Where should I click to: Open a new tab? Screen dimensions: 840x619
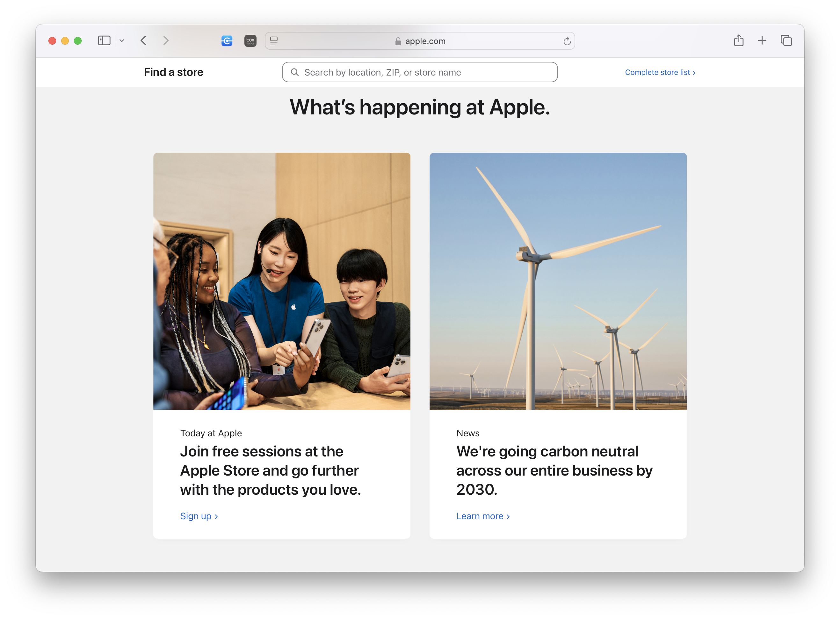pyautogui.click(x=762, y=40)
